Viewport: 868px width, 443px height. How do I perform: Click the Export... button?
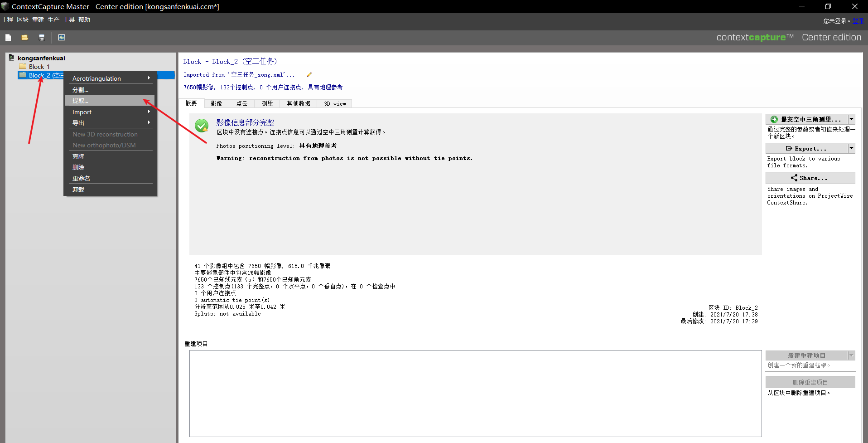pyautogui.click(x=806, y=148)
